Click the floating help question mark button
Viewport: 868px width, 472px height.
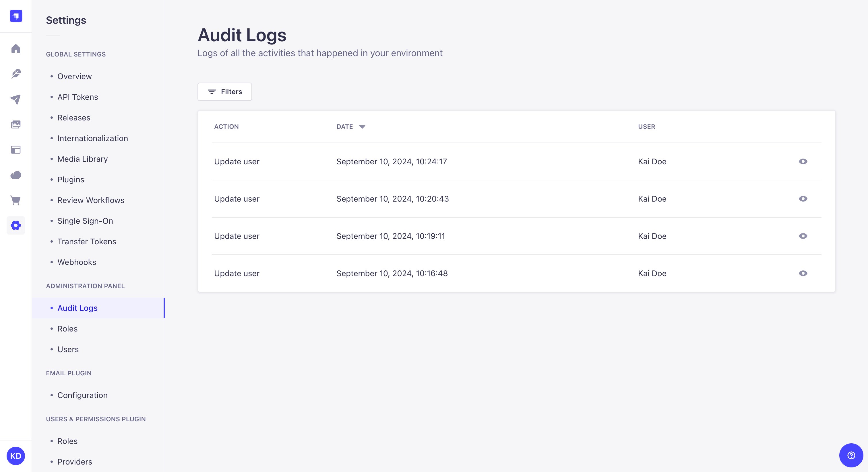point(851,456)
